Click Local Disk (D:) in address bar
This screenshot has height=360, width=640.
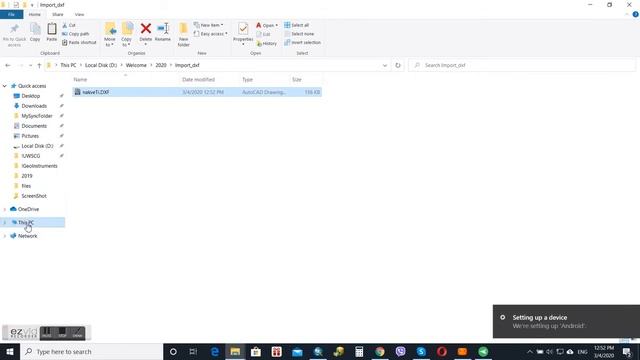101,65
